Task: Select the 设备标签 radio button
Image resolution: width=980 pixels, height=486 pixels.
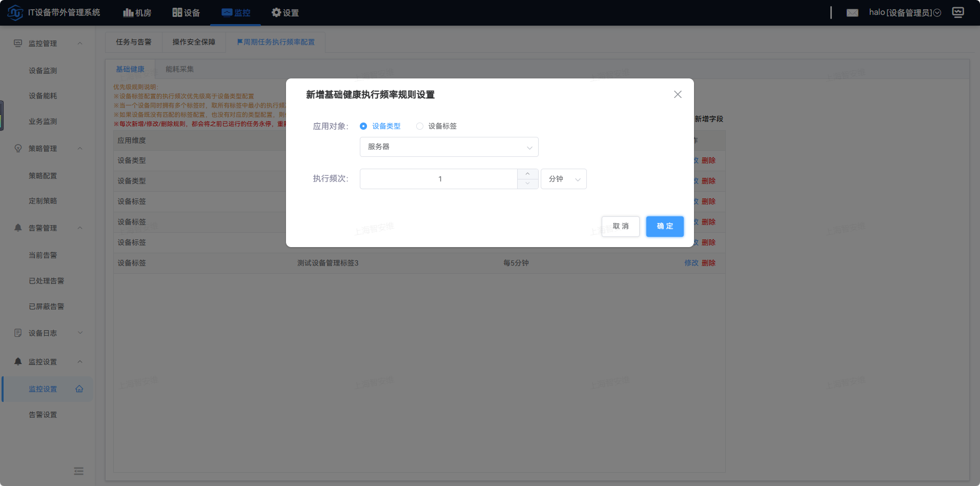Action: (420, 126)
